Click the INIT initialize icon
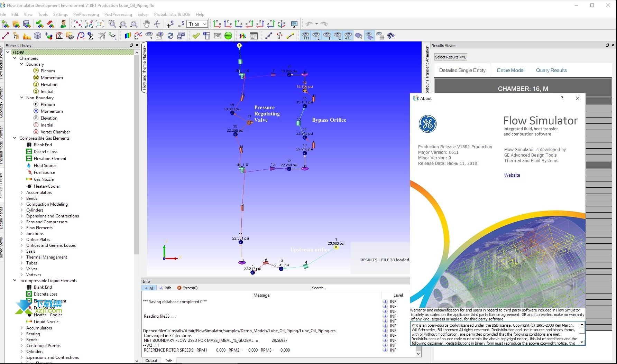The image size is (617, 364). click(218, 36)
